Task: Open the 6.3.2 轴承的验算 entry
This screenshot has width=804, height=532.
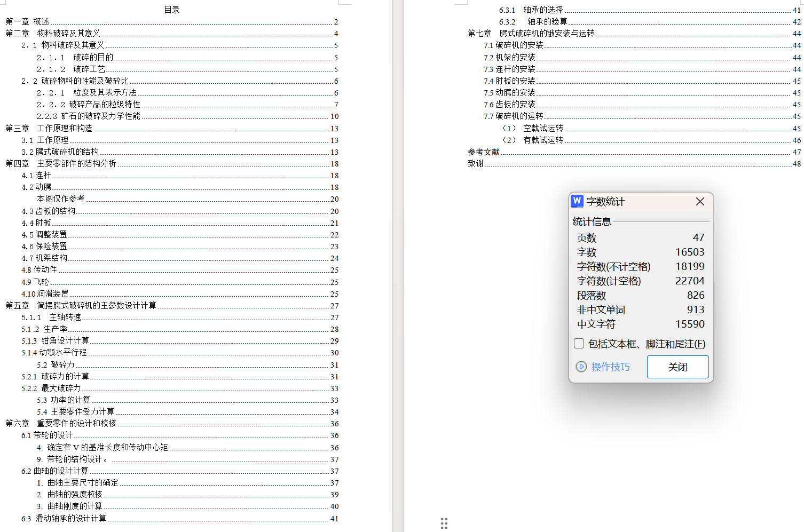Action: point(650,21)
